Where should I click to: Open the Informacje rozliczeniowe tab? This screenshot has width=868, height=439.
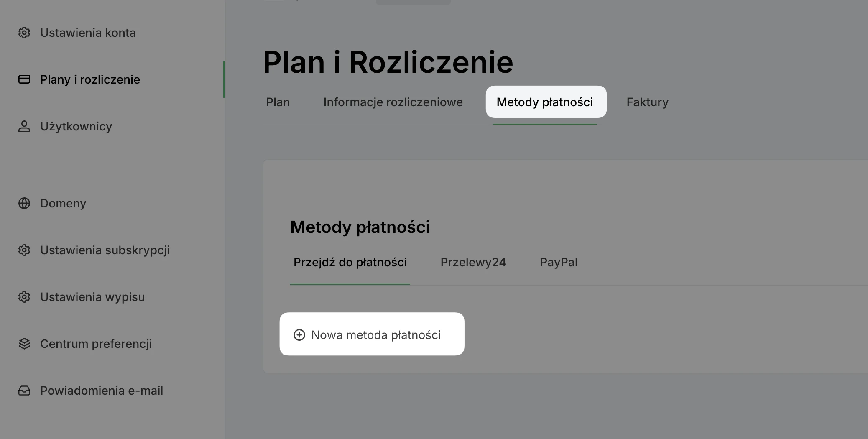pyautogui.click(x=393, y=102)
